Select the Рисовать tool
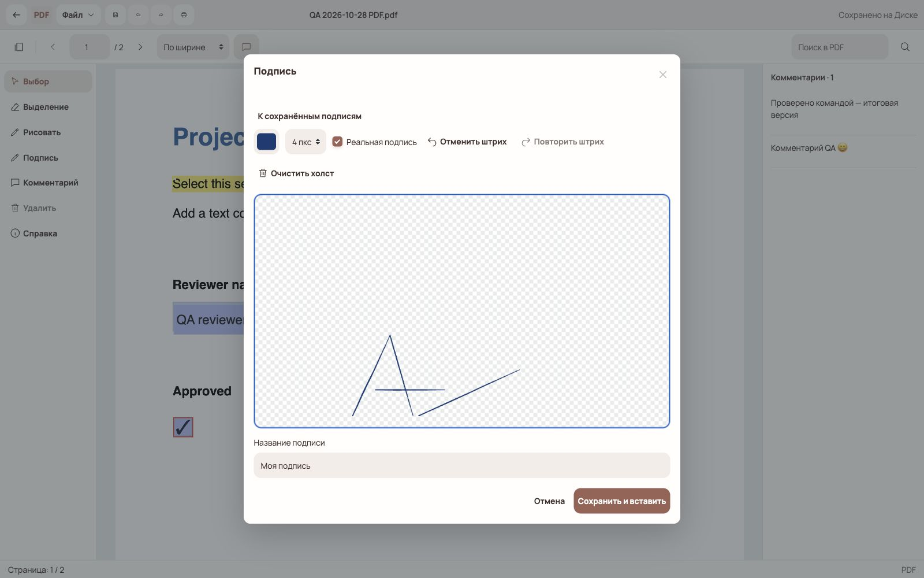Viewport: 924px width, 578px height. tap(48, 132)
